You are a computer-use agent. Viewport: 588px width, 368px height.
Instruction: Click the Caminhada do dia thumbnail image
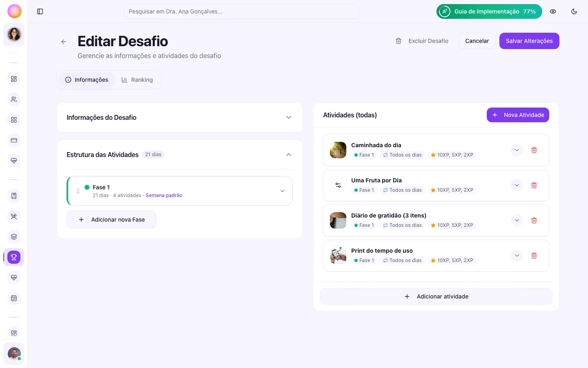tap(338, 150)
